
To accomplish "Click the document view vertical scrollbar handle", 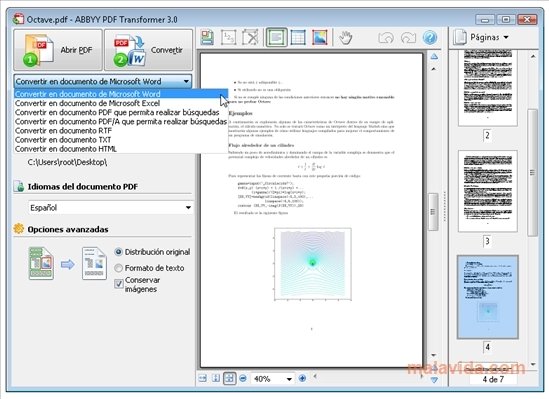I will pyautogui.click(x=433, y=212).
